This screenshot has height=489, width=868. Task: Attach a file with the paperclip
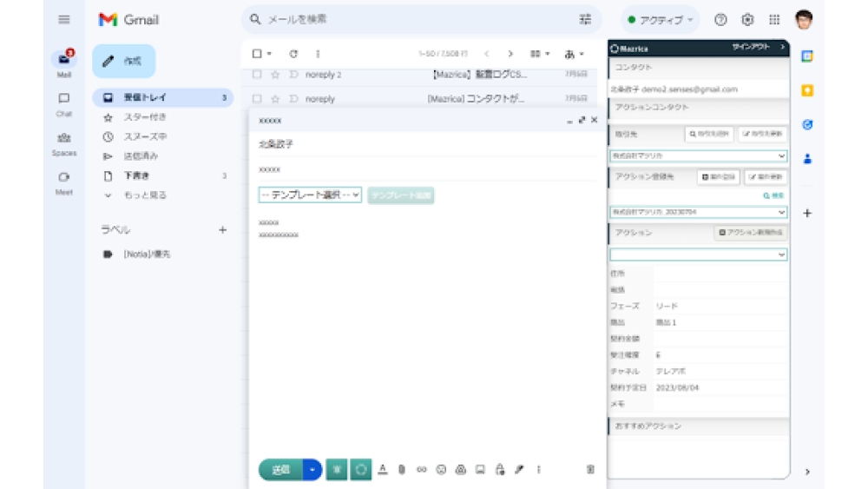(x=402, y=470)
